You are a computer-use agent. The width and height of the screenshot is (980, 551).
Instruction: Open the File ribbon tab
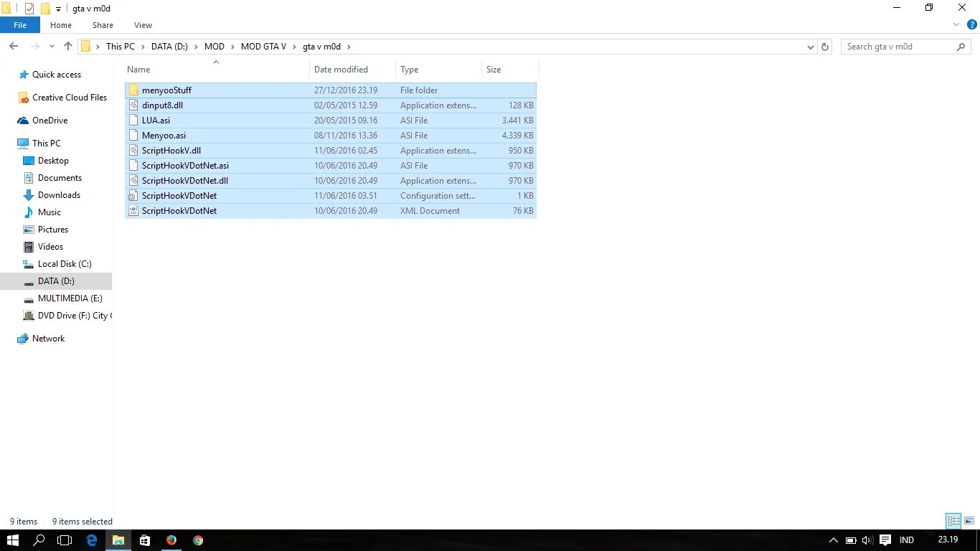point(20,25)
